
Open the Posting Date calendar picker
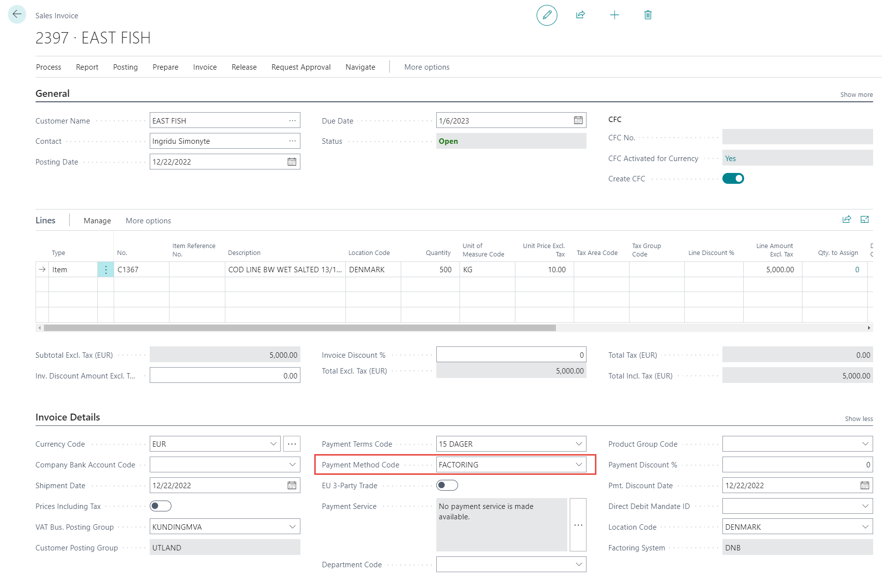point(292,162)
